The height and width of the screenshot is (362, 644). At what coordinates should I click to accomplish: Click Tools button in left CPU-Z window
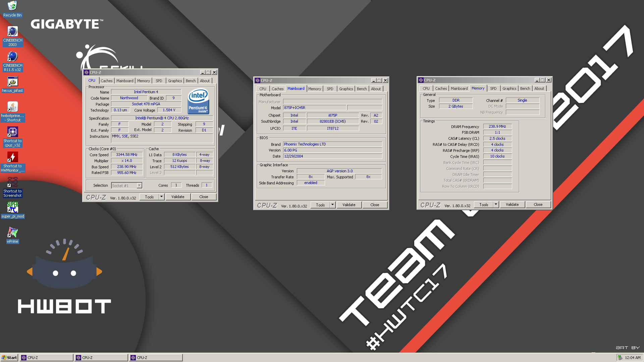coord(150,197)
